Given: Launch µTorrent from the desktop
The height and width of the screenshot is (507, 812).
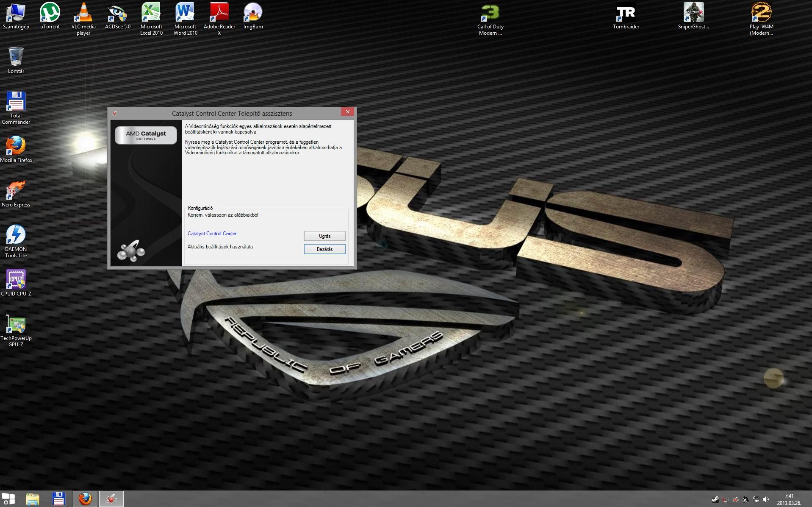Looking at the screenshot, I should [50, 17].
